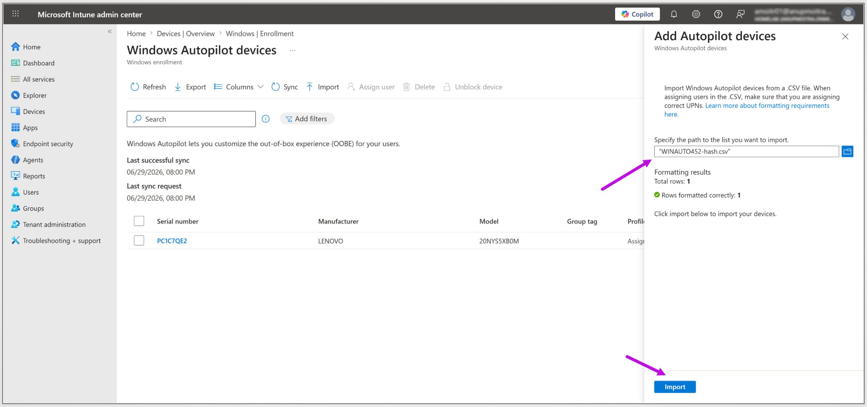Collapse the left navigation menu
This screenshot has height=407, width=868.
click(110, 32)
